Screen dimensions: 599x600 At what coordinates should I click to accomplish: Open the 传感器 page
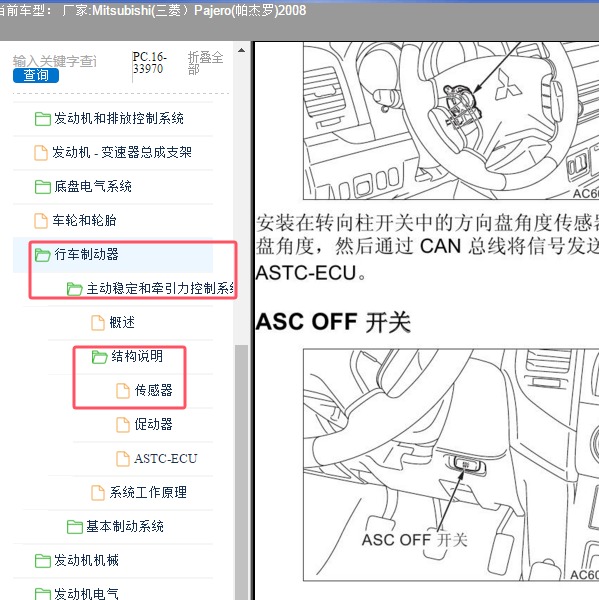(153, 391)
